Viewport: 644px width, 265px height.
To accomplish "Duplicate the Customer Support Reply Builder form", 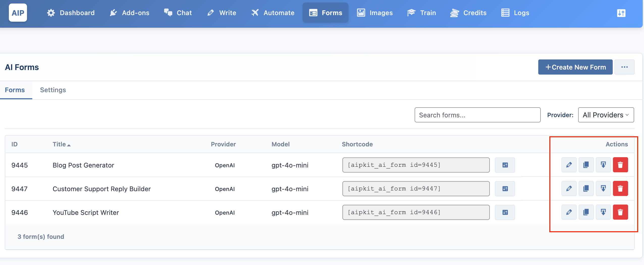I will pos(586,189).
